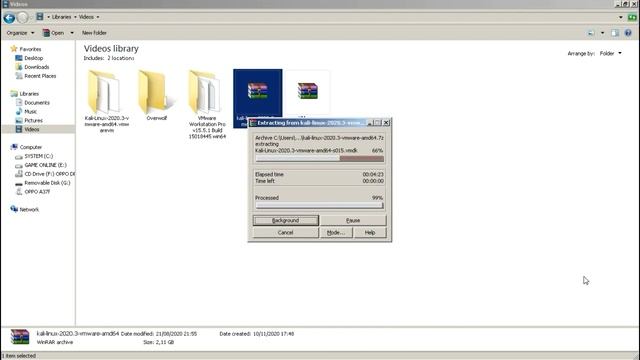Click Videos in the address bar
Screen dimensions: 640x360
pyautogui.click(x=86, y=17)
